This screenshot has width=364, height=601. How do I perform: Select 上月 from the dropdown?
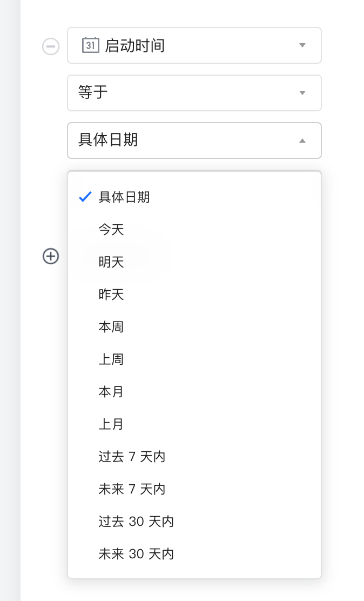coord(111,424)
